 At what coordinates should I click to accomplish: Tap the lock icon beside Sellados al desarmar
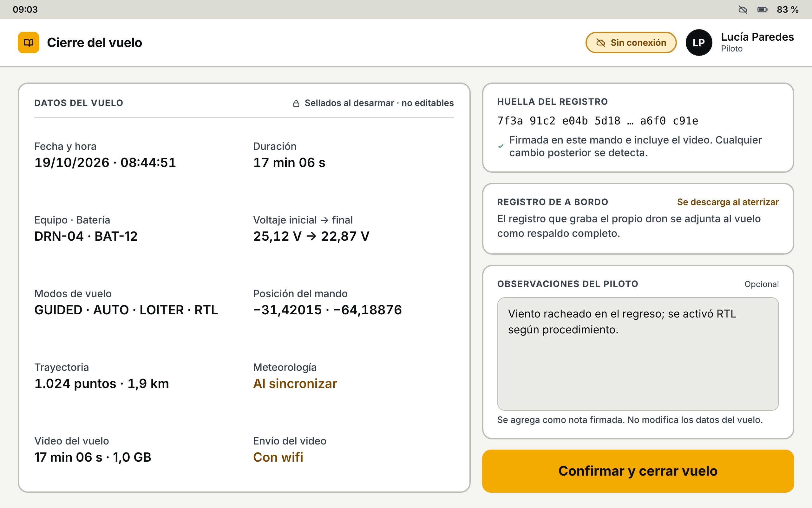click(296, 104)
